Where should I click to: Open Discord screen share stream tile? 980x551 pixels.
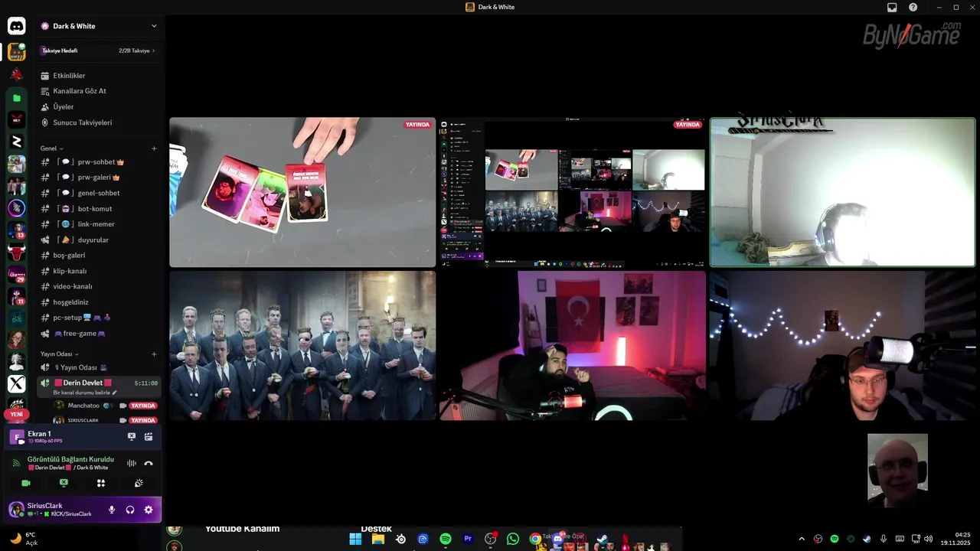573,192
